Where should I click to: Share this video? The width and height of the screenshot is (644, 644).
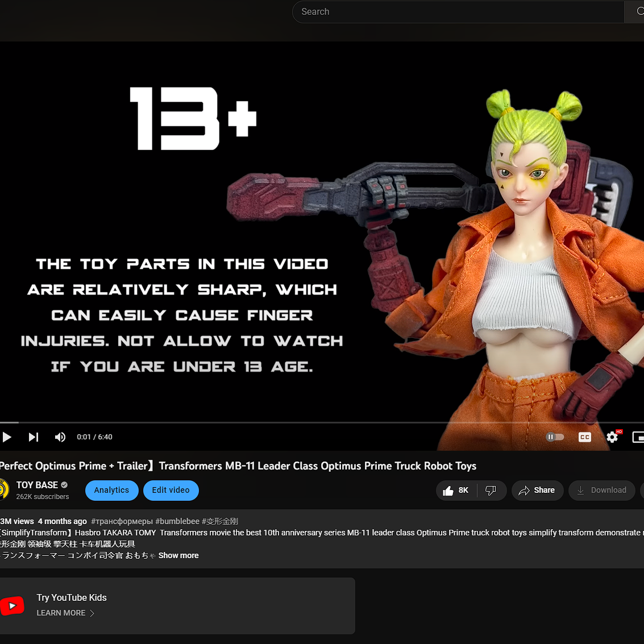pyautogui.click(x=537, y=491)
